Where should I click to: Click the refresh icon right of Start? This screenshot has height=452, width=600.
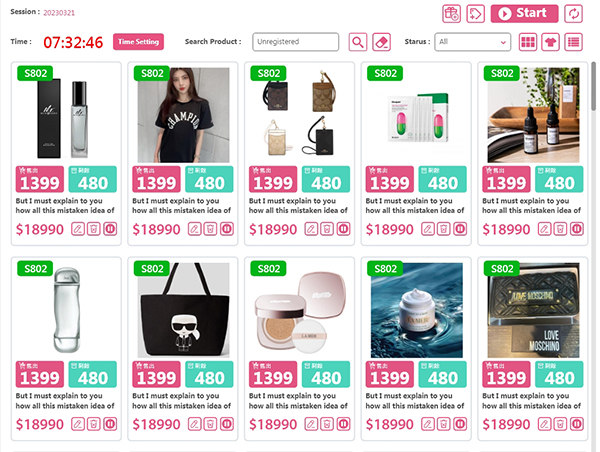coord(573,14)
